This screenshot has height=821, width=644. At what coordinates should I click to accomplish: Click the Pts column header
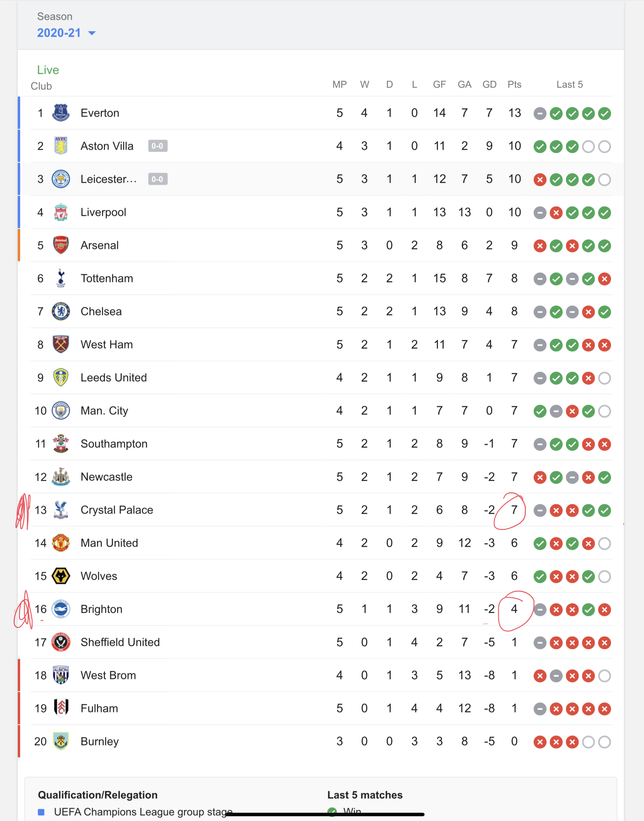tap(514, 84)
